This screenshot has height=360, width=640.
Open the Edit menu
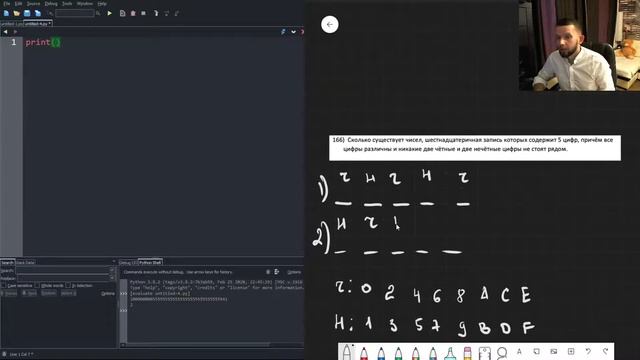(x=18, y=4)
